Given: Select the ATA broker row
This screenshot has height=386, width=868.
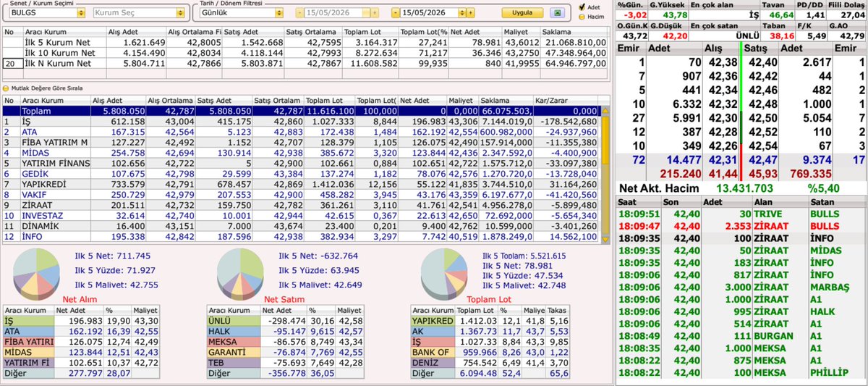Looking at the screenshot, I should click(x=302, y=132).
